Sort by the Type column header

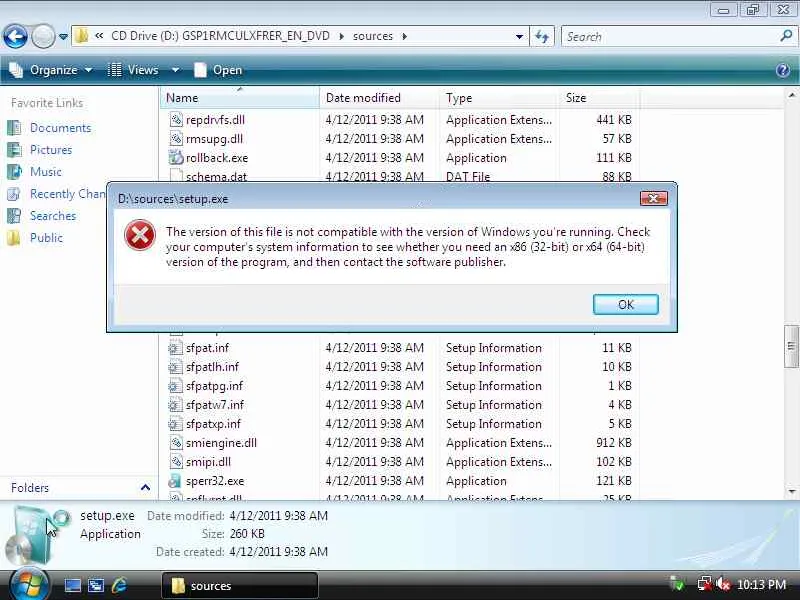coord(498,97)
